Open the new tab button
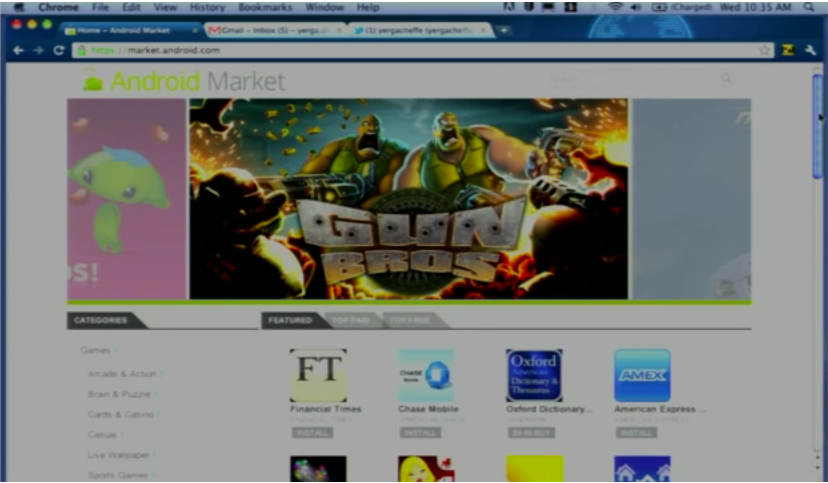Screen dimensions: 828x483 (504, 30)
